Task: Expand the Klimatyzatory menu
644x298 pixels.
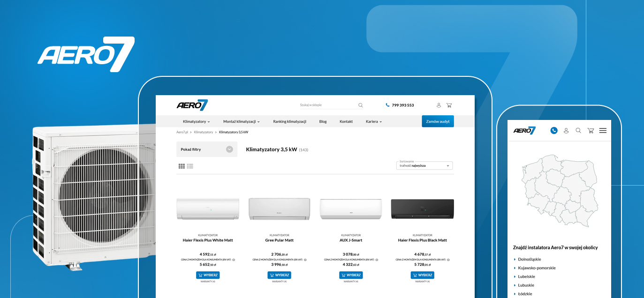Action: [196, 121]
